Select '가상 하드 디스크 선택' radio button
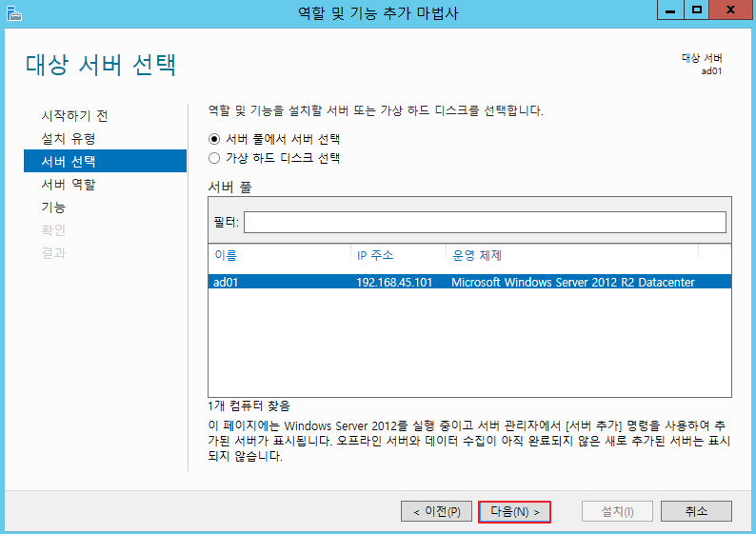The height and width of the screenshot is (534, 756). 214,158
